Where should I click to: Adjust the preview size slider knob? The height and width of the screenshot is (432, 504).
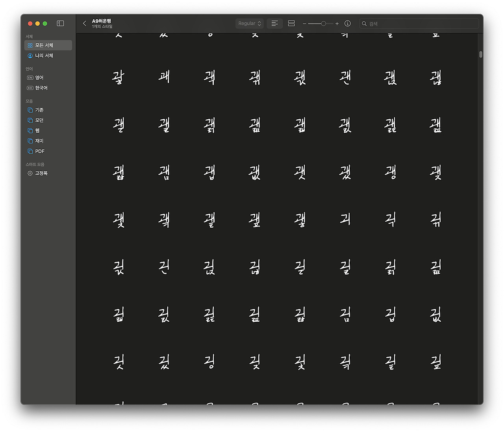point(323,24)
